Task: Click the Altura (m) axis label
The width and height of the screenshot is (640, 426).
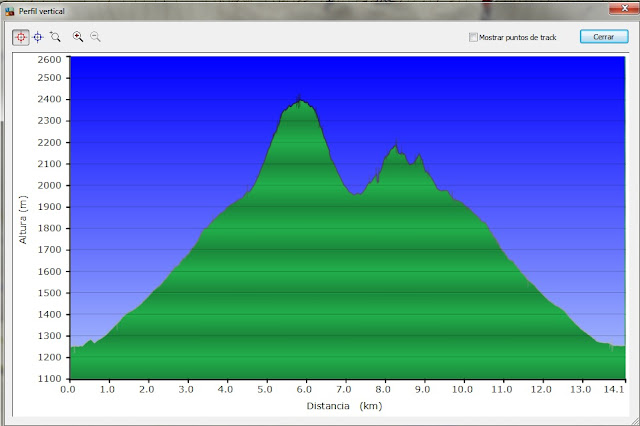Action: coord(22,220)
